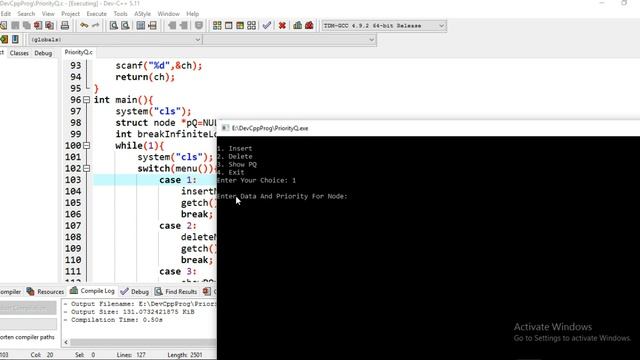
Task: Click the Toggle Bookmark icon
Action: (15, 39)
